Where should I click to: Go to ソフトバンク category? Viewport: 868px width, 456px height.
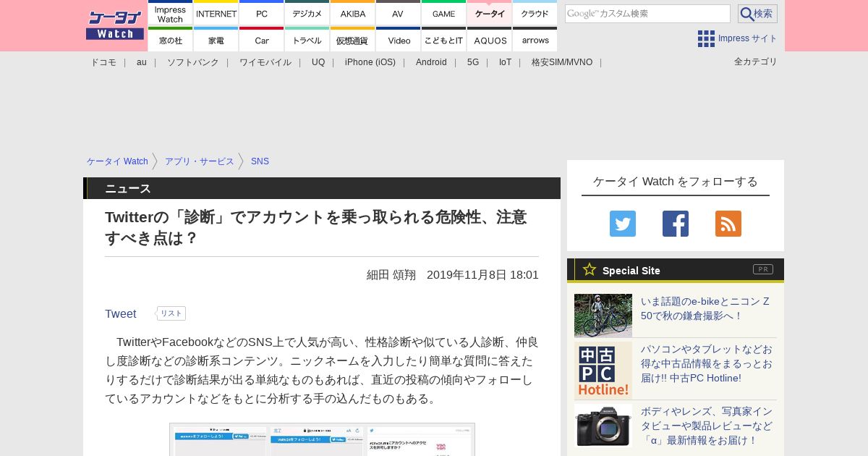coord(193,62)
